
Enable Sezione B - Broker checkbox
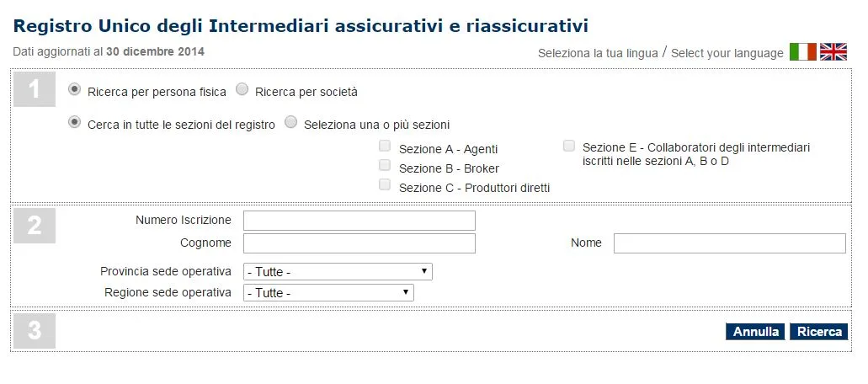(x=385, y=166)
